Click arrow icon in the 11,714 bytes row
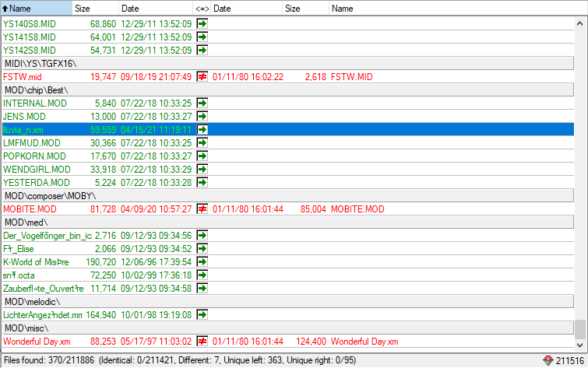Screen dimensions: 588x368 click(x=202, y=289)
